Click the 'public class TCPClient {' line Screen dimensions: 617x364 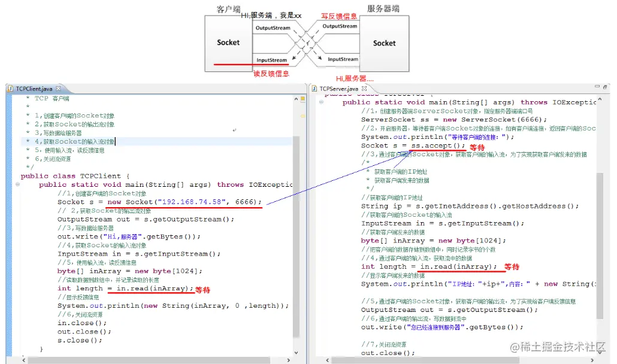click(x=75, y=175)
